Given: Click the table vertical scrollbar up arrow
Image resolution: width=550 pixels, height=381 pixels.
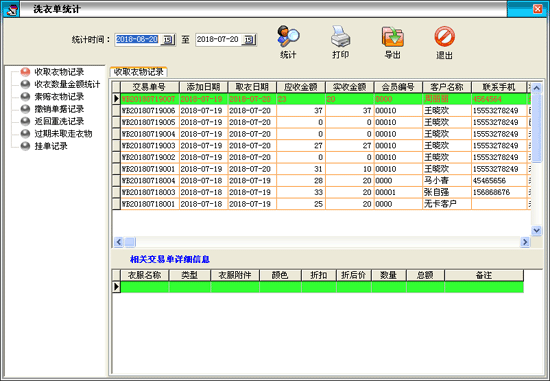Looking at the screenshot, I should (x=536, y=88).
